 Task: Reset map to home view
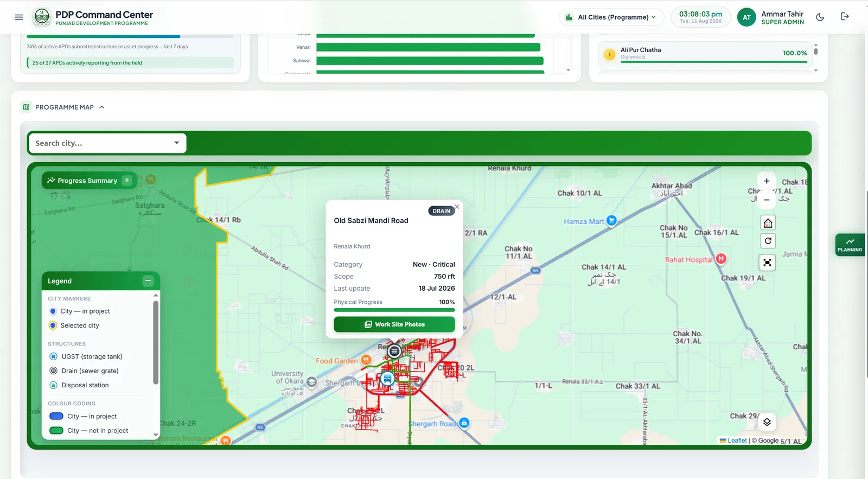768,223
